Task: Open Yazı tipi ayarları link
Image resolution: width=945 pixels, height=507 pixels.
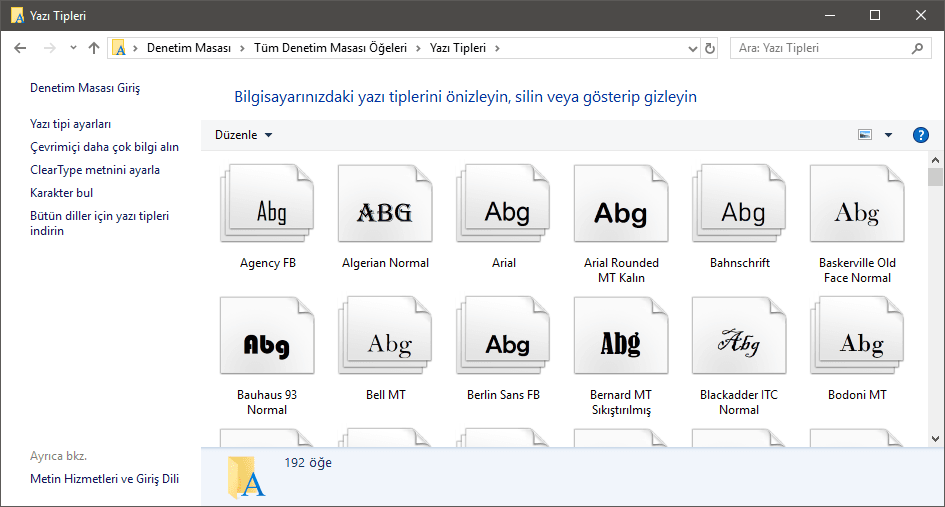Action: point(71,124)
